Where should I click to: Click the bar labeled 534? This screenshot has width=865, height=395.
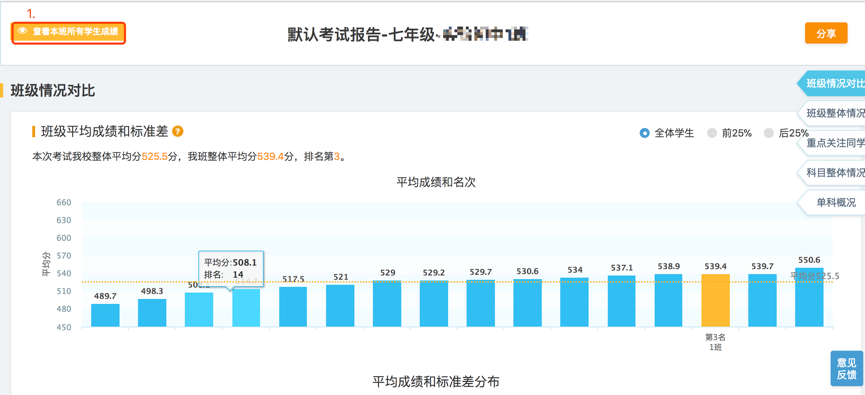pos(574,302)
